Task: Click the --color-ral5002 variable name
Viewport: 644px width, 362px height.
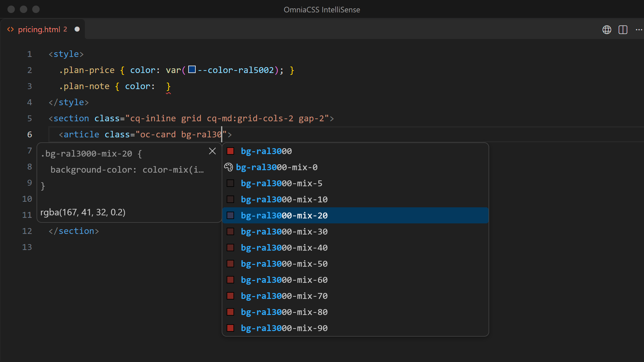Action: click(x=236, y=70)
